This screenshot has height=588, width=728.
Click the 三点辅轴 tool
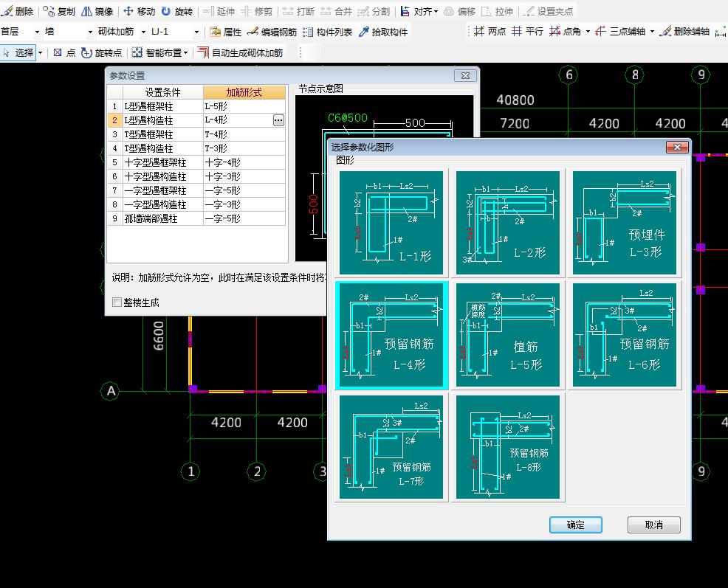click(621, 31)
